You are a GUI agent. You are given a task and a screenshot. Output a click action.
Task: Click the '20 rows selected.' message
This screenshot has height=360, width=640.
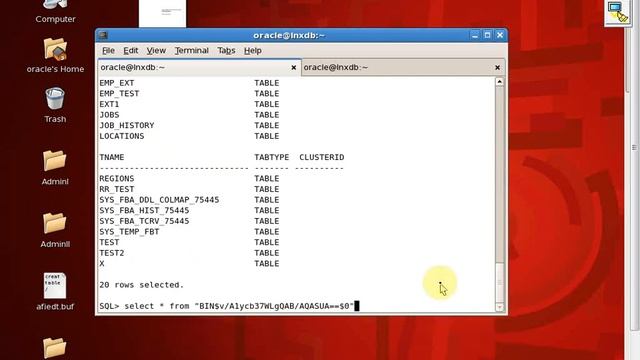click(141, 285)
